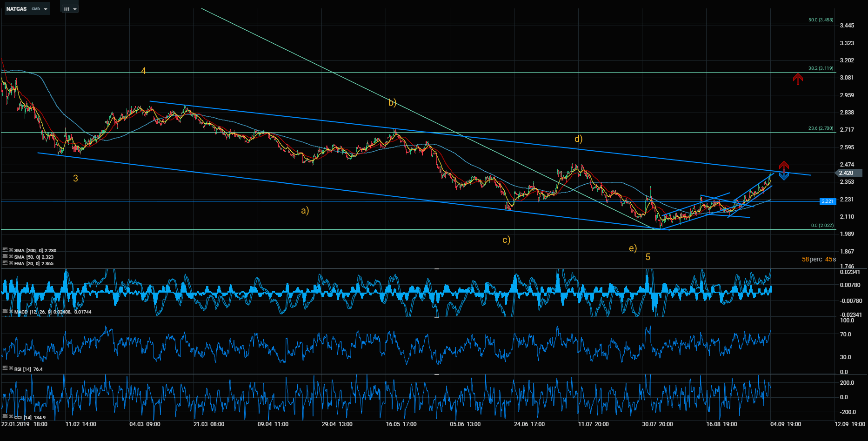Open the NATGAS symbol dropdown
Image resolution: width=868 pixels, height=441 pixels.
pyautogui.click(x=27, y=9)
